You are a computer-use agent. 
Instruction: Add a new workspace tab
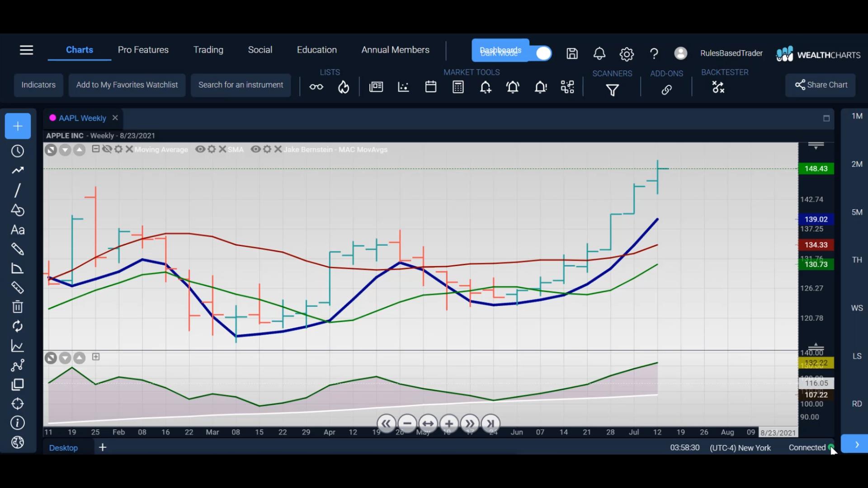(x=103, y=447)
